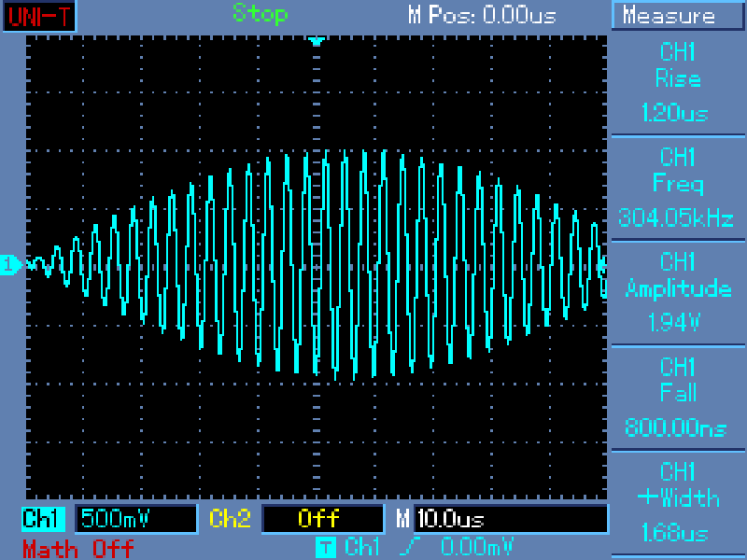
Task: Click the M timebase label
Action: (x=402, y=519)
